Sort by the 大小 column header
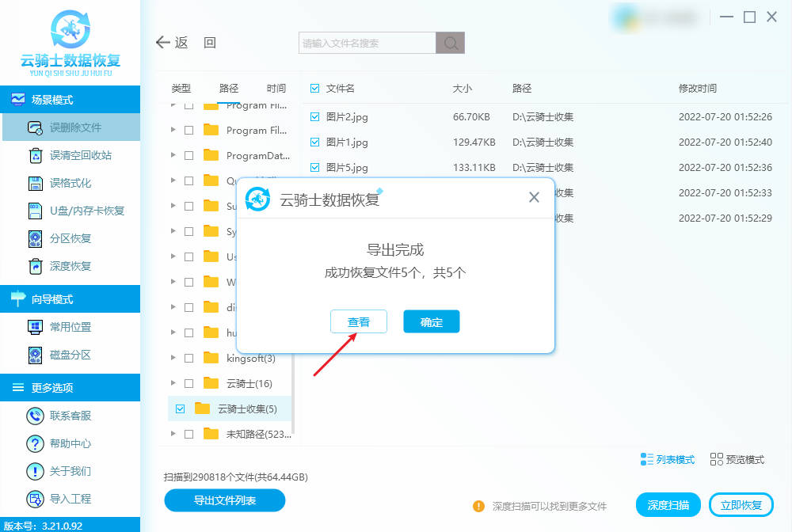The width and height of the screenshot is (792, 532). point(463,89)
